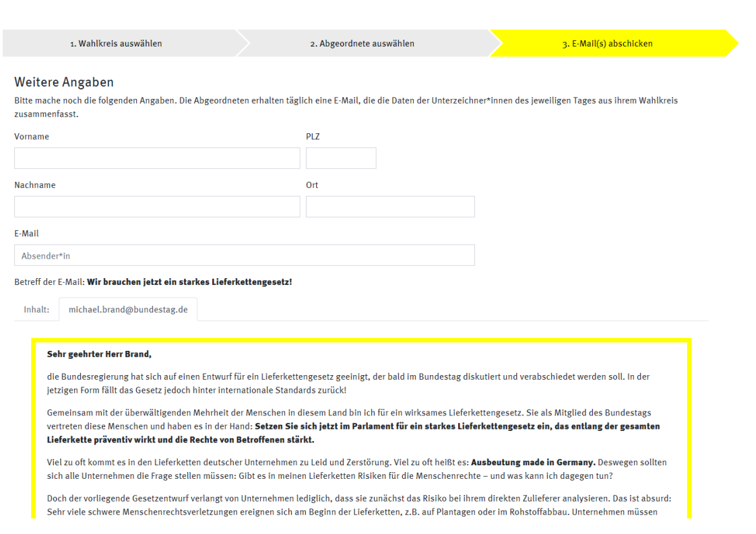
Task: Click the Nachname field label
Action: click(x=35, y=185)
